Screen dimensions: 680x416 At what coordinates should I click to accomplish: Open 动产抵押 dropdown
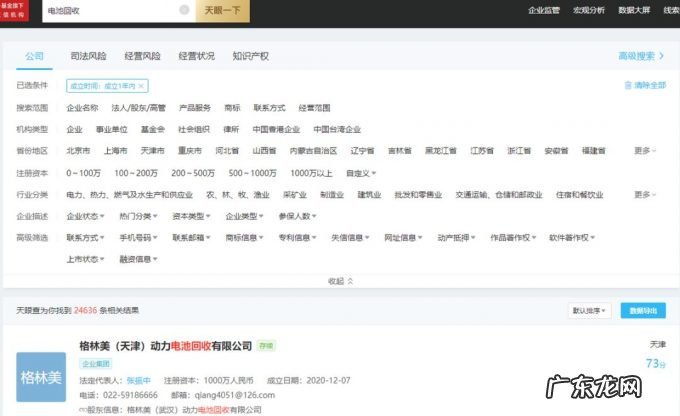click(456, 237)
